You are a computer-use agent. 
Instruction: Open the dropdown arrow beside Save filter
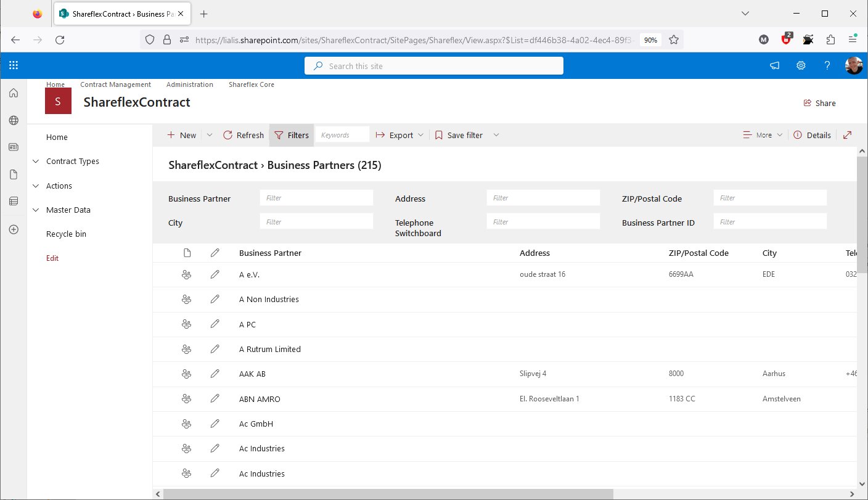click(496, 135)
